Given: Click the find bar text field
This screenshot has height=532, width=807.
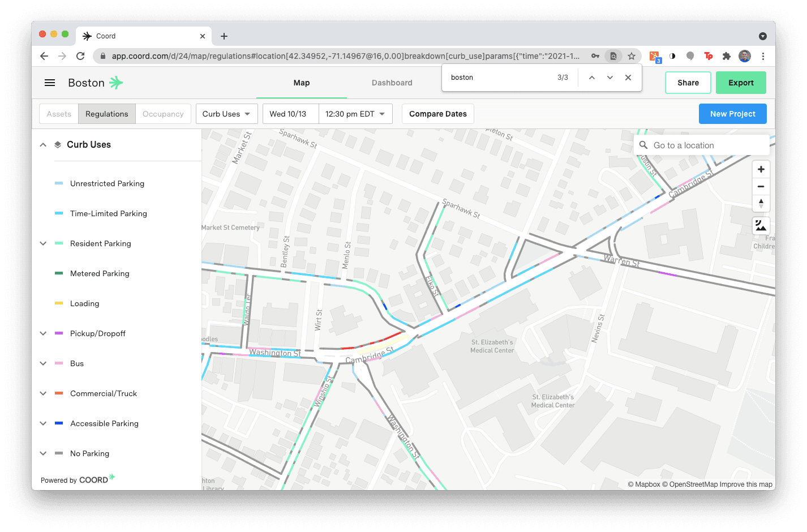Looking at the screenshot, I should 501,78.
